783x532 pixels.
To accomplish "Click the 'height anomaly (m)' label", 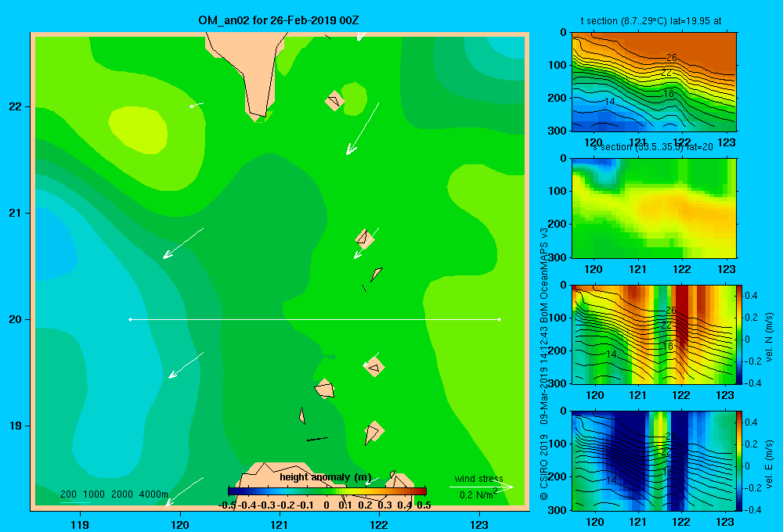I will coord(325,477).
